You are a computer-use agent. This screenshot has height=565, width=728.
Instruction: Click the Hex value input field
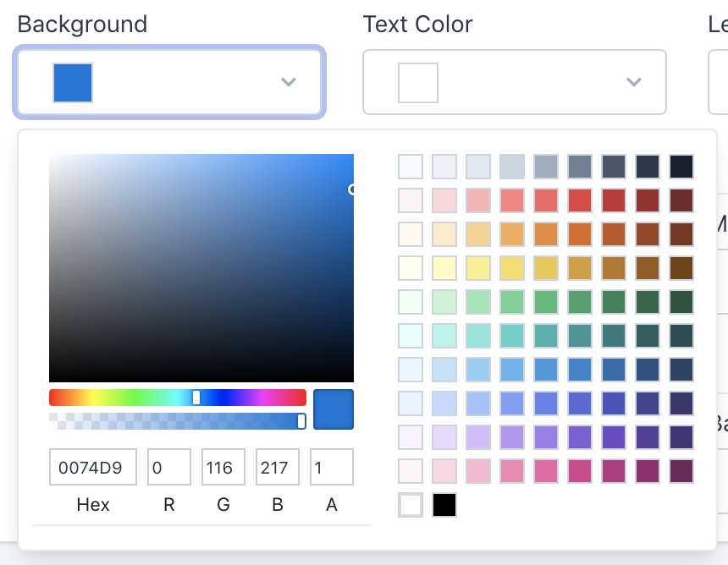pos(93,467)
